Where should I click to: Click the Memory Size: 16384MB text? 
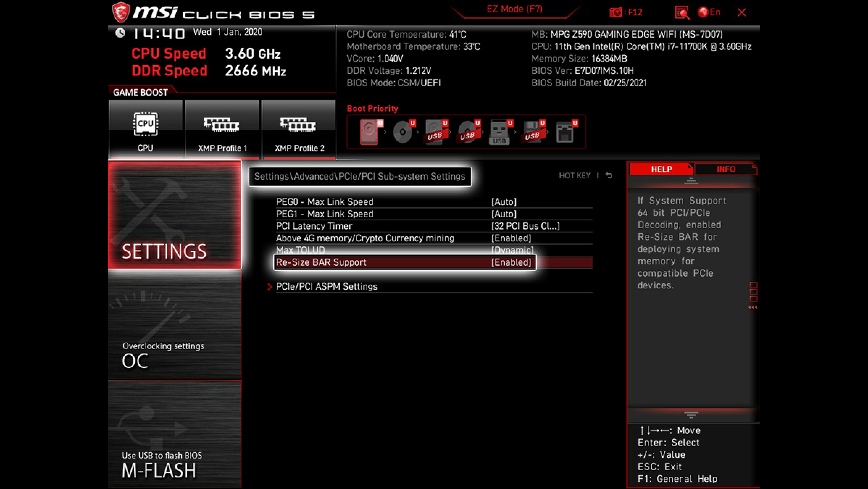pos(579,59)
